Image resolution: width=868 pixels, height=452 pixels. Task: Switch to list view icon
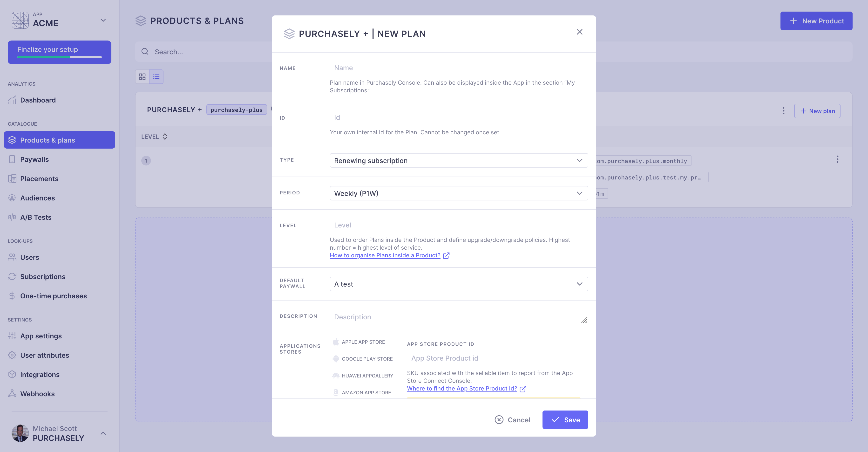click(x=156, y=77)
